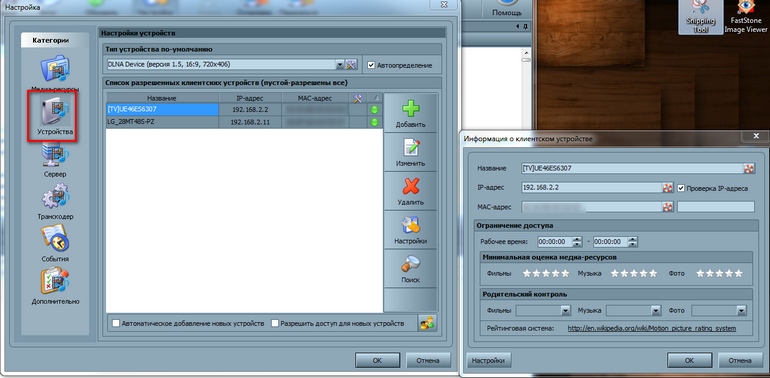Expand the DLNA Device type dropdown
Screen dimensions: 770x378
340,65
